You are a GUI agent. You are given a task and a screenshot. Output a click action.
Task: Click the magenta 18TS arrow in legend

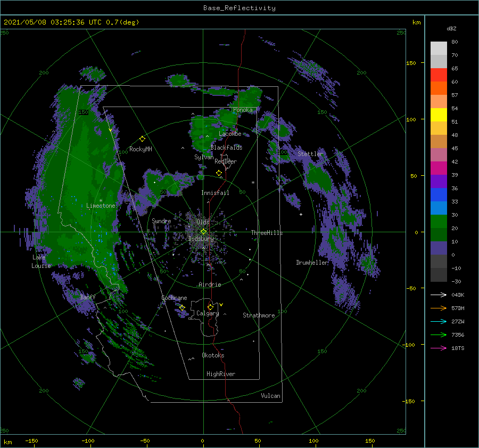(439, 348)
